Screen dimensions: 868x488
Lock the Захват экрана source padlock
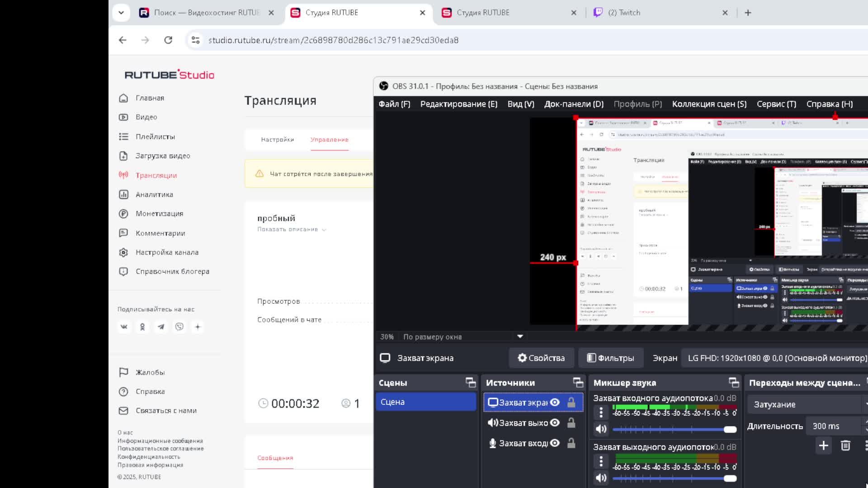(x=571, y=402)
